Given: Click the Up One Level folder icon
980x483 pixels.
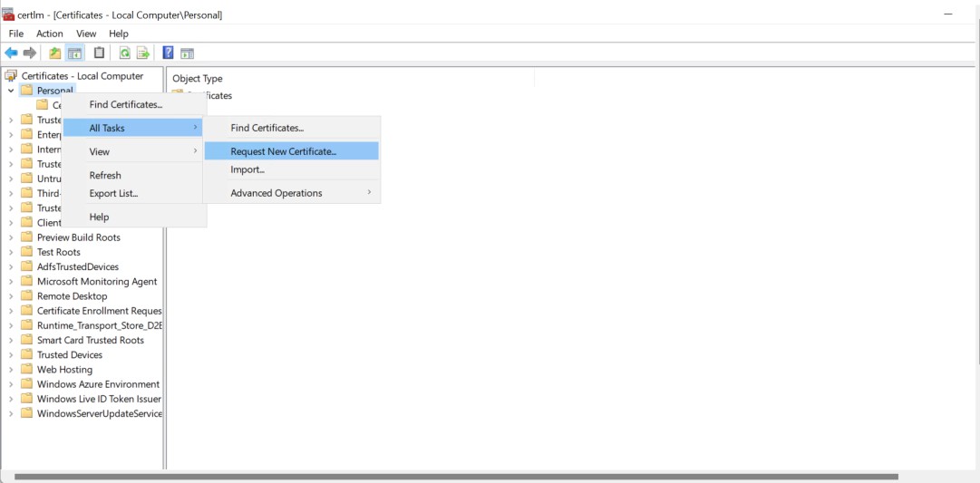Looking at the screenshot, I should click(x=55, y=53).
